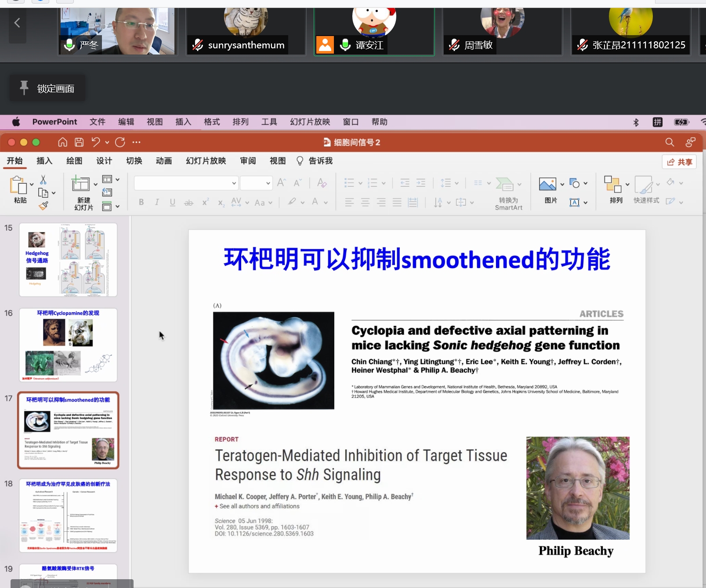This screenshot has width=706, height=588.
Task: Redo the last action
Action: 120,142
